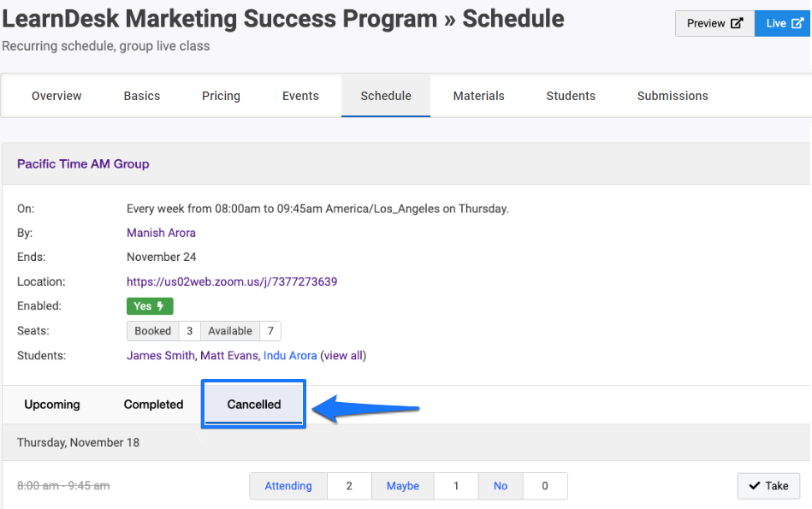Viewport: 812px width, 509px height.
Task: Toggle the green Yes enabled button
Action: 150,306
